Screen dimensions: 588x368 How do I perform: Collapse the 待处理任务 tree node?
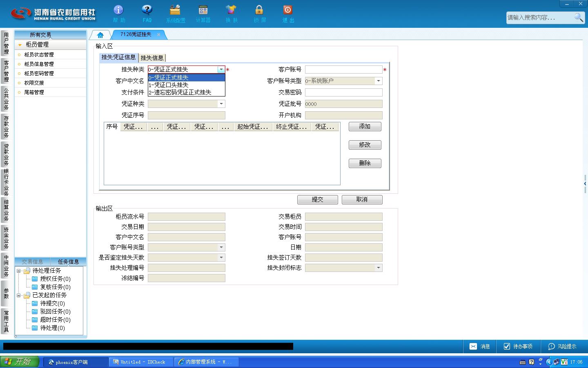[18, 271]
